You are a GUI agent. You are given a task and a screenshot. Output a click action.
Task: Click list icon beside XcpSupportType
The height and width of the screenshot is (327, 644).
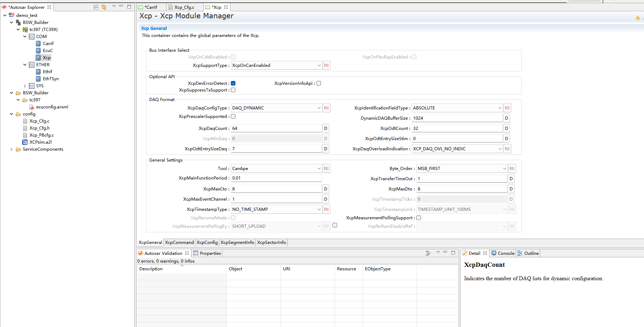pos(327,65)
